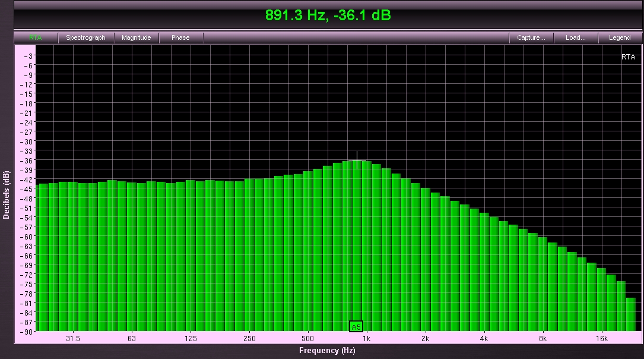Click the white crosshair cursor at the peak
The width and height of the screenshot is (644, 359).
coord(357,160)
